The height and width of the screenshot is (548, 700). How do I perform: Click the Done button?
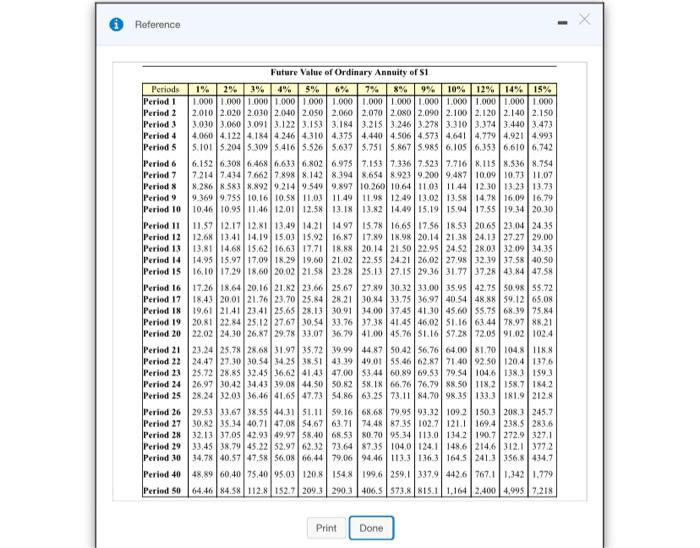tap(371, 528)
